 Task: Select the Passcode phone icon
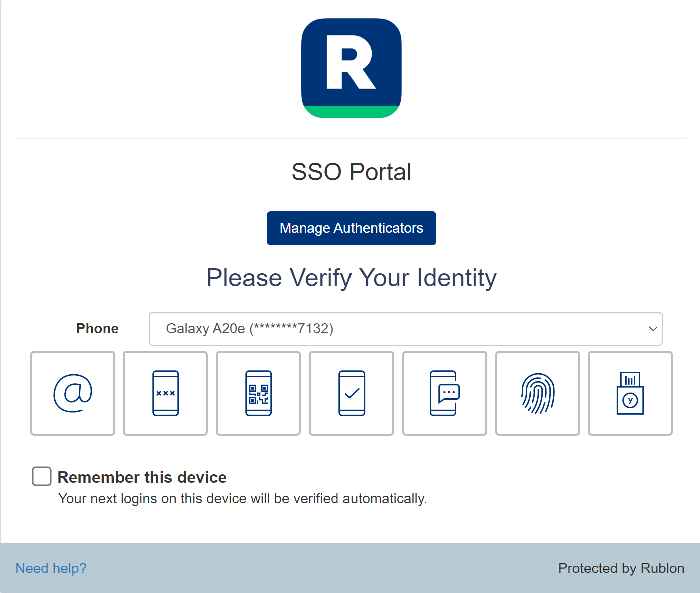[165, 393]
